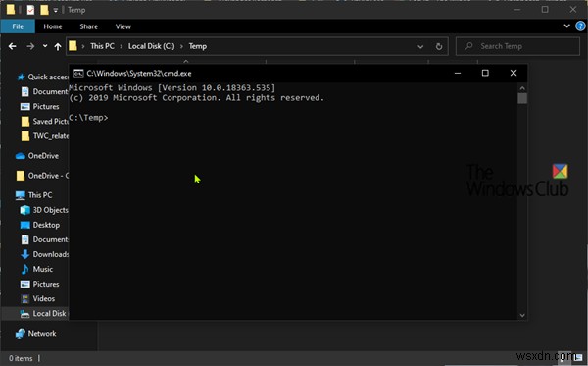Go up one folder level
The height and width of the screenshot is (366, 588).
click(x=58, y=46)
